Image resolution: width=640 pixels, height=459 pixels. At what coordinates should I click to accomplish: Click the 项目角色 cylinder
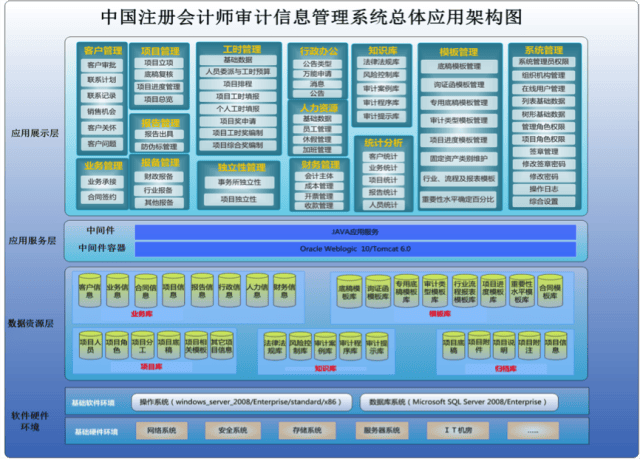[x=117, y=345]
